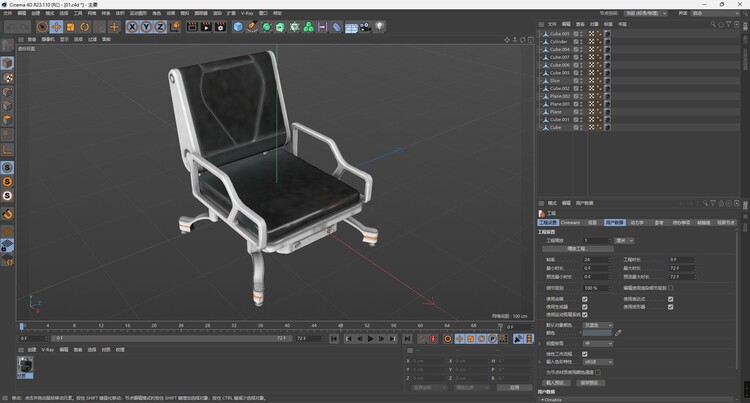Screen dimensions: 750x403
Task: Click the left preset button at the panel bottom
Action: tap(556, 382)
